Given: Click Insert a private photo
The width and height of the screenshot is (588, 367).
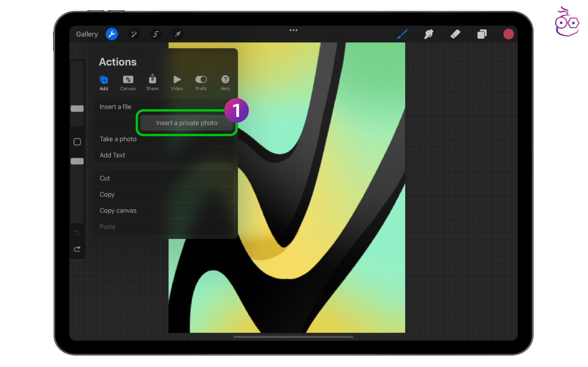Looking at the screenshot, I should click(x=186, y=123).
